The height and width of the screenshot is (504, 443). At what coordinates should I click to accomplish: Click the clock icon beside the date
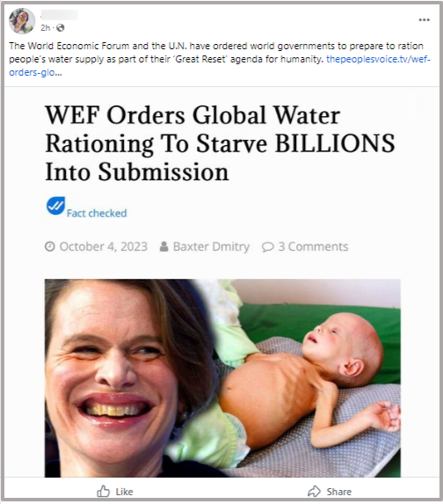(x=49, y=246)
